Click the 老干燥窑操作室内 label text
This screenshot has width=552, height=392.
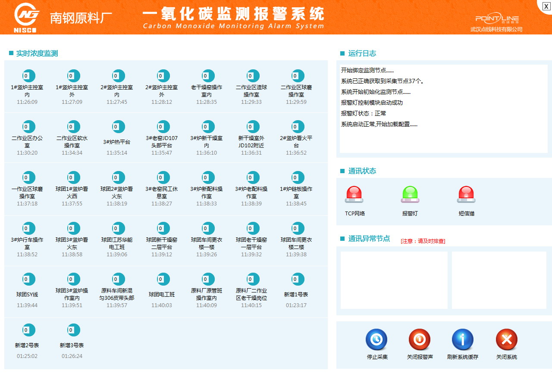click(x=207, y=91)
